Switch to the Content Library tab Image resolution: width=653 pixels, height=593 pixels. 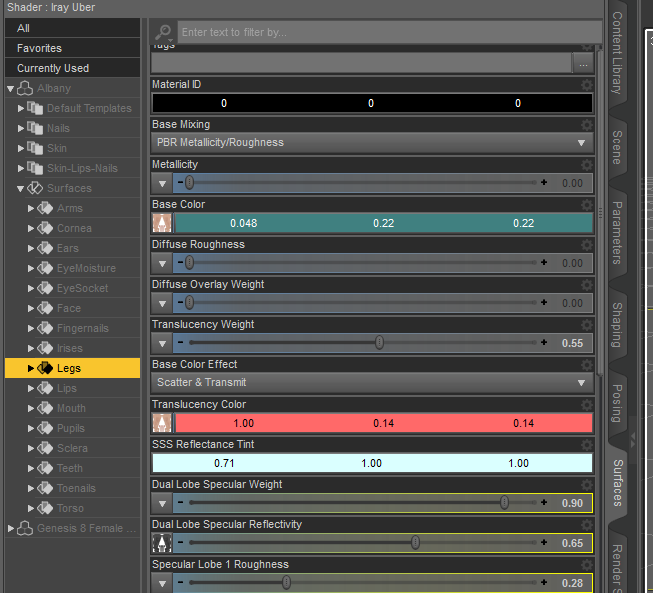click(x=617, y=52)
